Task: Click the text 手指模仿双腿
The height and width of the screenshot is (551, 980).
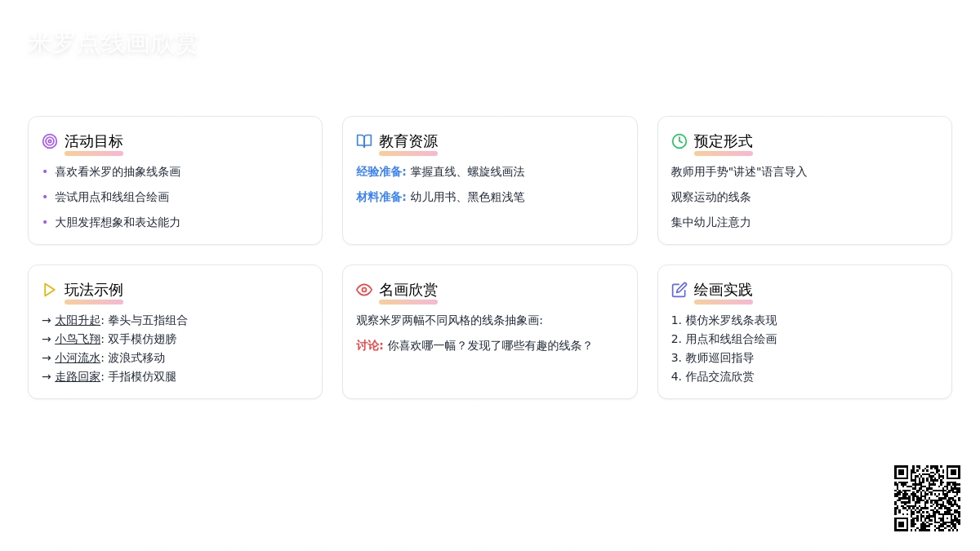Action: pyautogui.click(x=142, y=376)
